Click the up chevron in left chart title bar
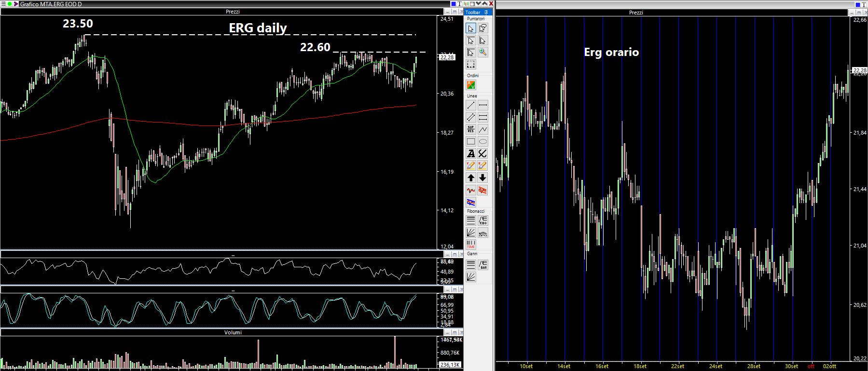The height and width of the screenshot is (371, 868). tap(485, 3)
